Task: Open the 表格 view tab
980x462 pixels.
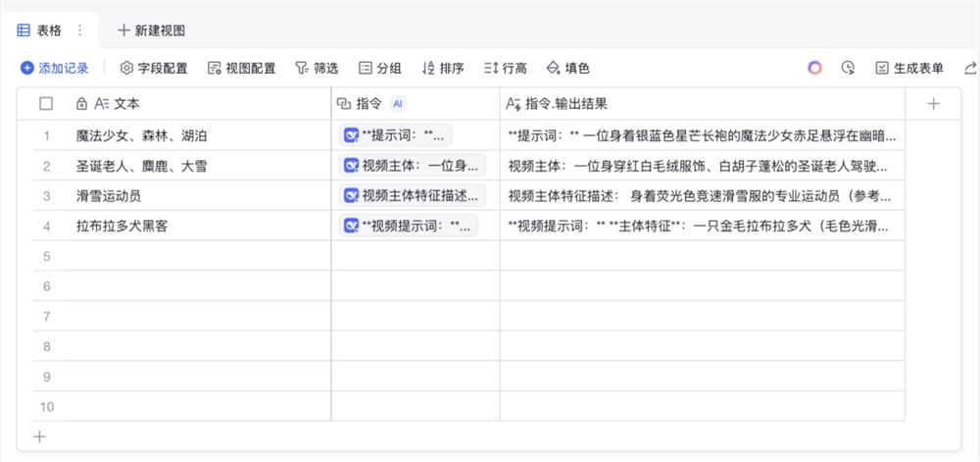Action: [47, 30]
